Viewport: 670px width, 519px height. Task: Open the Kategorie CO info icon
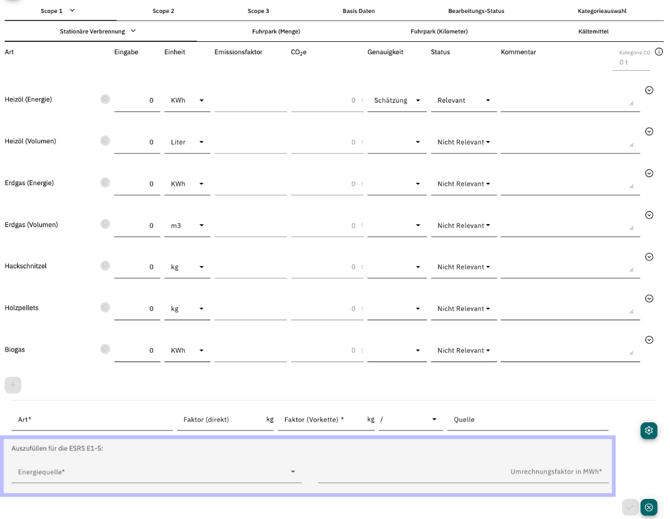(659, 52)
